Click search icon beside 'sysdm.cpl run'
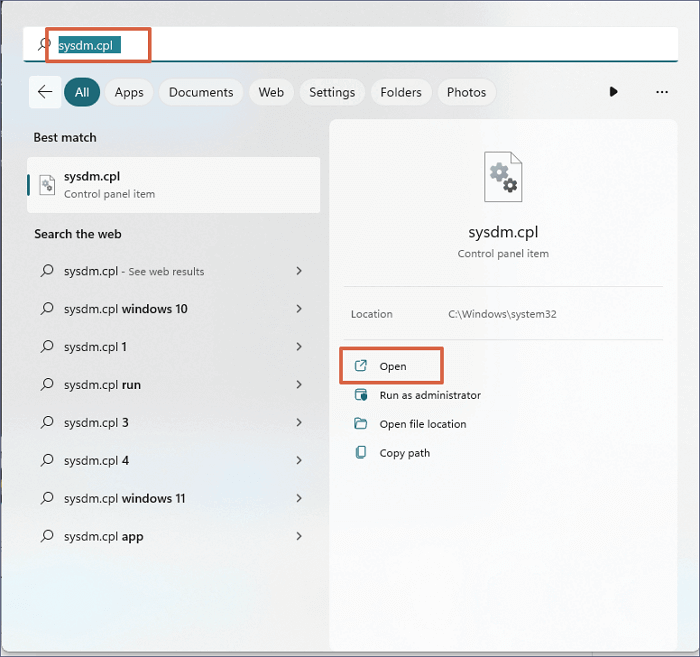 (47, 384)
